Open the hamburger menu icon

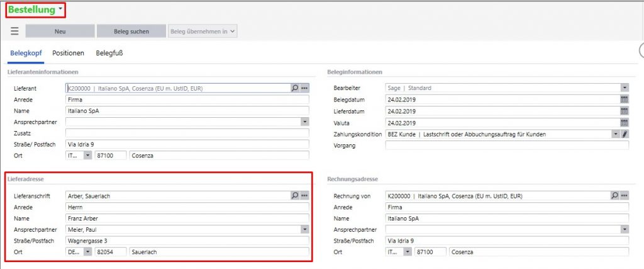point(14,31)
